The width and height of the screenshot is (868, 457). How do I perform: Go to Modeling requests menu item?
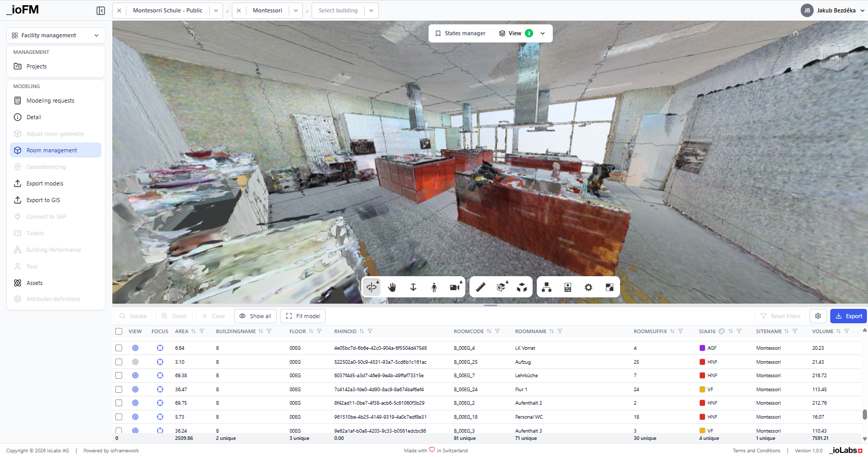point(50,101)
